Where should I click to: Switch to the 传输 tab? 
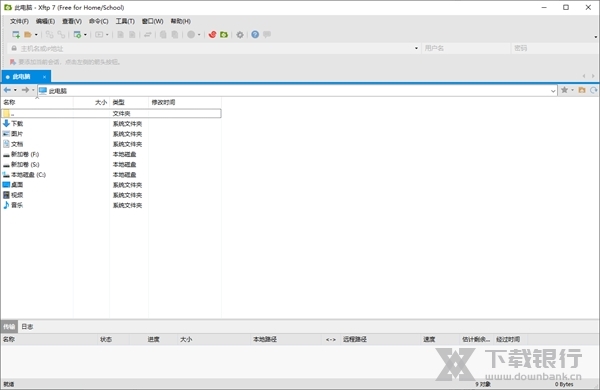click(x=9, y=326)
